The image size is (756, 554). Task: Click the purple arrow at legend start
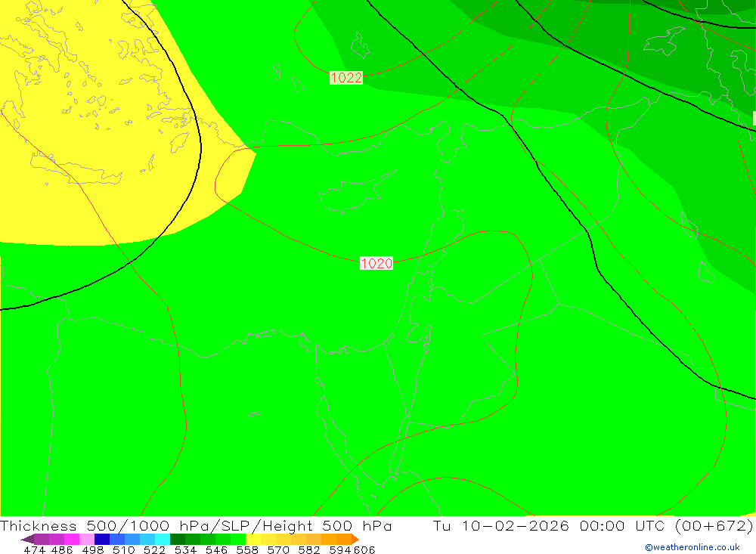tap(27, 539)
